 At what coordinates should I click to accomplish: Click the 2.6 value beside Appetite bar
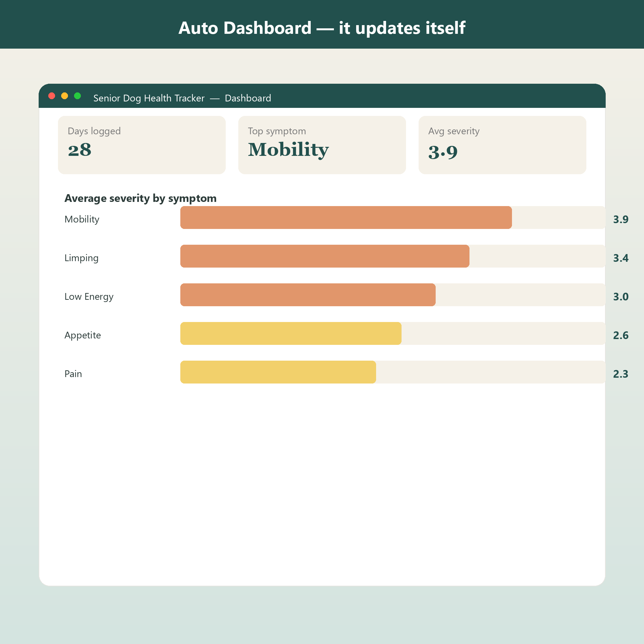pos(621,335)
